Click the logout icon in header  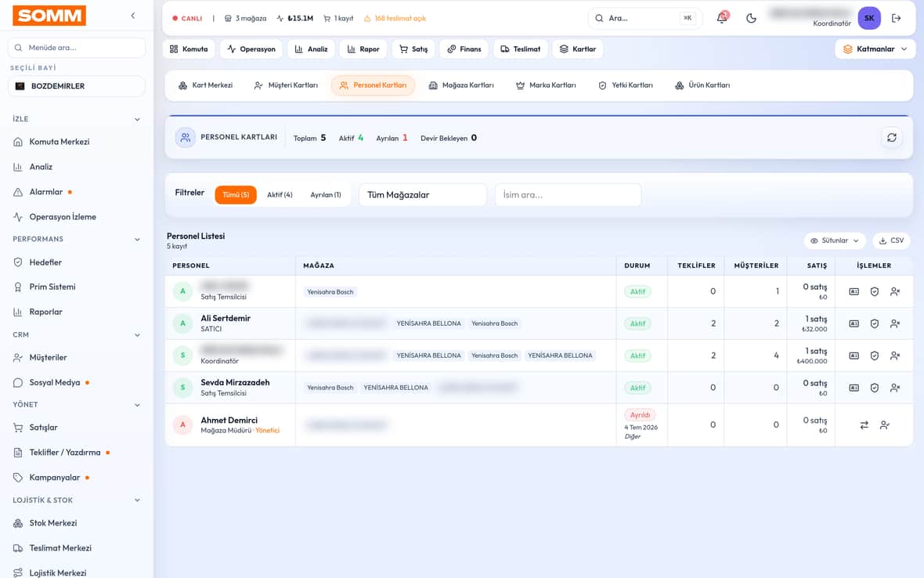tap(897, 18)
